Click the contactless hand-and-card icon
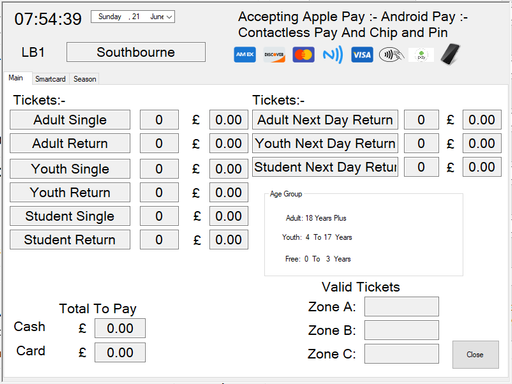 [391, 55]
